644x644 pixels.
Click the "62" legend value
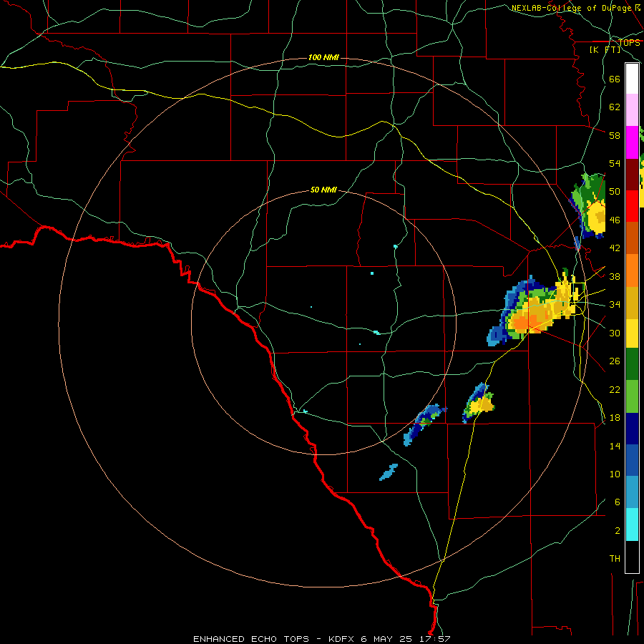pos(615,107)
